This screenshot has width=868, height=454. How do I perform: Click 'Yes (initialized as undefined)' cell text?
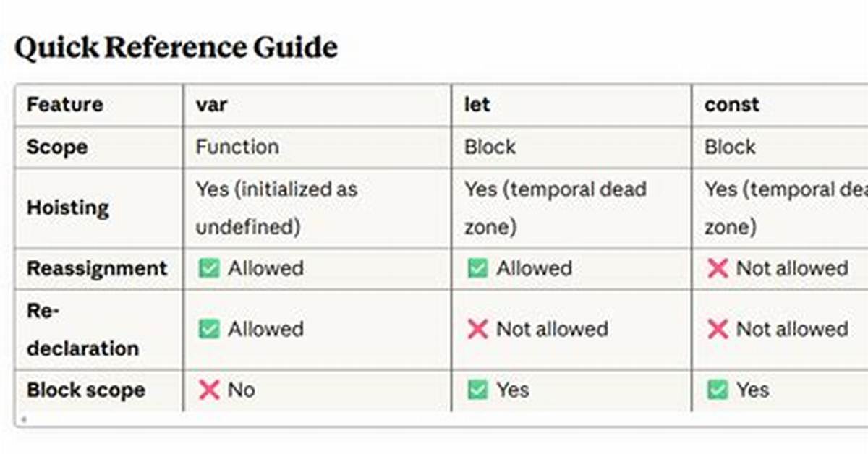277,208
